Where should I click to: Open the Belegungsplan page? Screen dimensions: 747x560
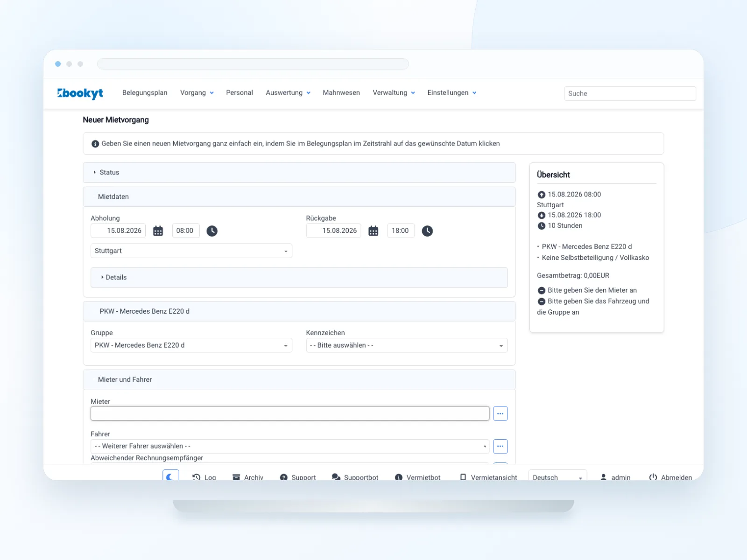tap(145, 93)
